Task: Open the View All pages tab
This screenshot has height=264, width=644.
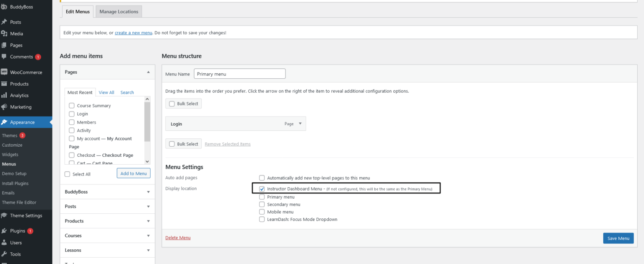Action: (106, 93)
